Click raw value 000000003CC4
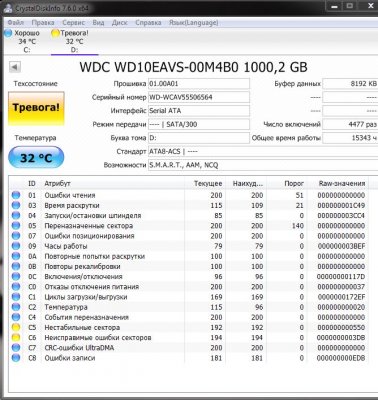The width and height of the screenshot is (378, 400). point(341,216)
